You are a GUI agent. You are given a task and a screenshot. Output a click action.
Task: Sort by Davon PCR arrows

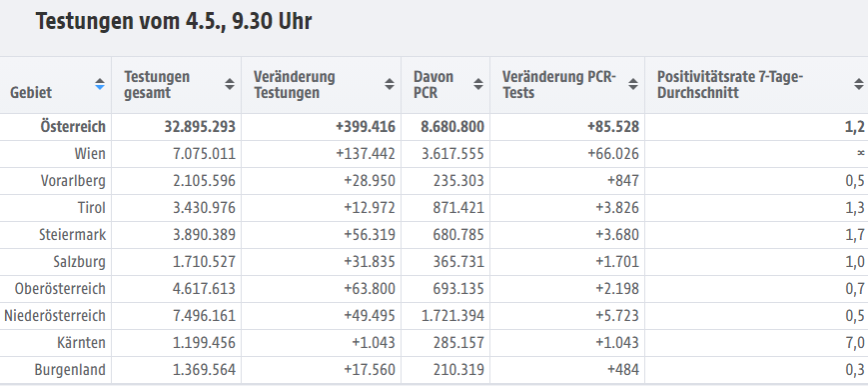478,85
